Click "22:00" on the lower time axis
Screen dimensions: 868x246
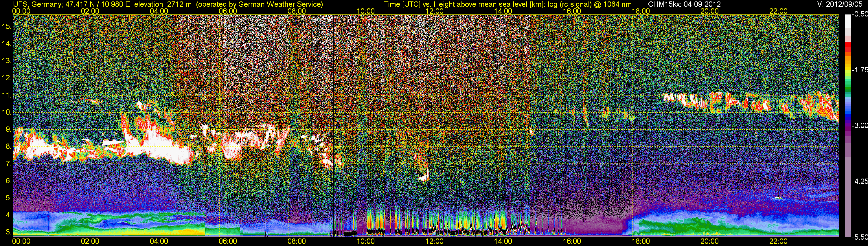click(778, 241)
